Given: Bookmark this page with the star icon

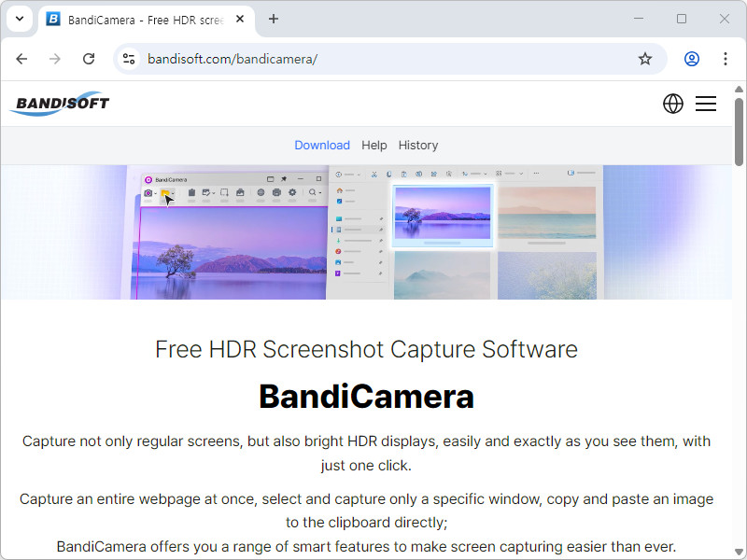Looking at the screenshot, I should click(644, 59).
